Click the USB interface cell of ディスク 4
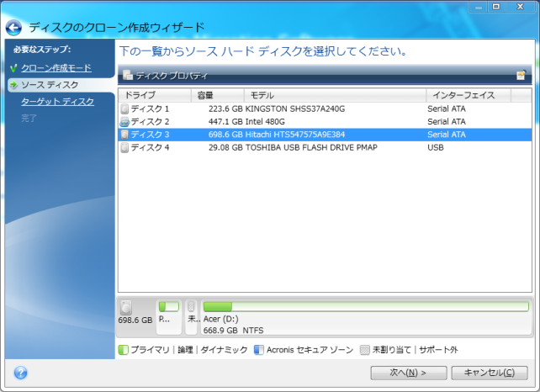Image resolution: width=540 pixels, height=392 pixels. [x=436, y=148]
